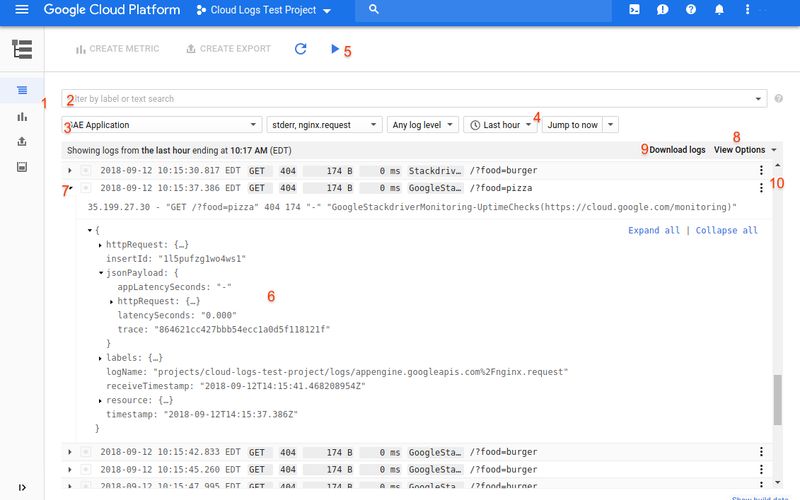This screenshot has width=800, height=500.
Task: Click the filter by label text box
Action: tap(410, 99)
